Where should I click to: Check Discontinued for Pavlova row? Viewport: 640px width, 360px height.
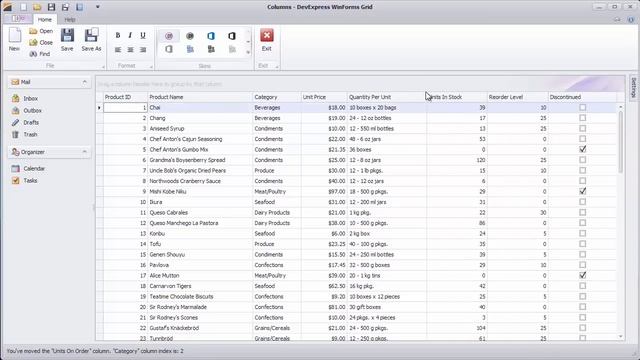pyautogui.click(x=582, y=265)
